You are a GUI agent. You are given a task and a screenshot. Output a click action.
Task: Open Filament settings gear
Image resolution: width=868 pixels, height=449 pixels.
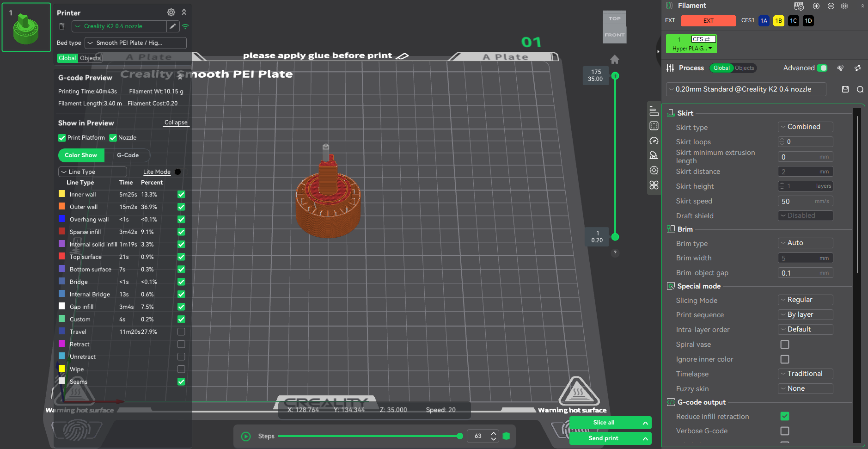point(844,6)
